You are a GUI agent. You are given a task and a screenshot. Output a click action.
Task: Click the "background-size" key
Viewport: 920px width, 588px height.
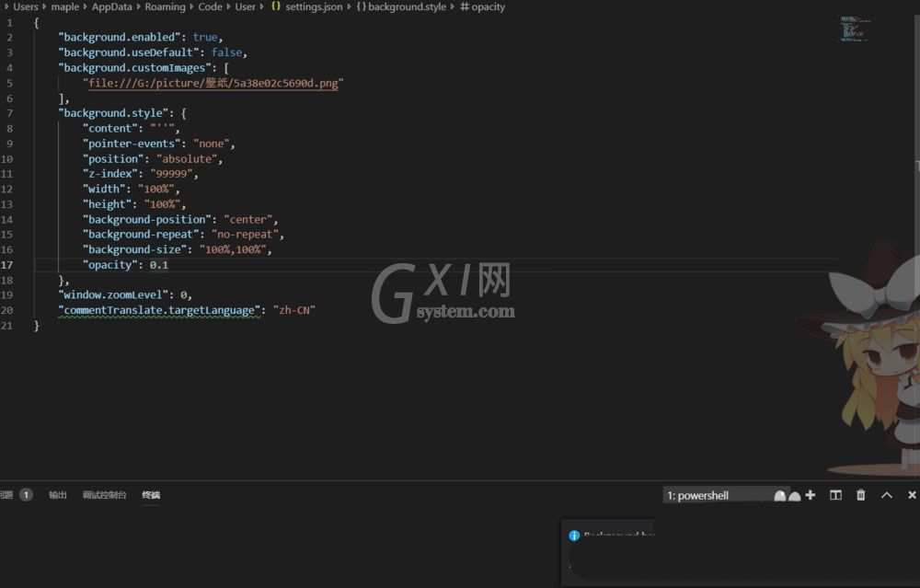134,249
